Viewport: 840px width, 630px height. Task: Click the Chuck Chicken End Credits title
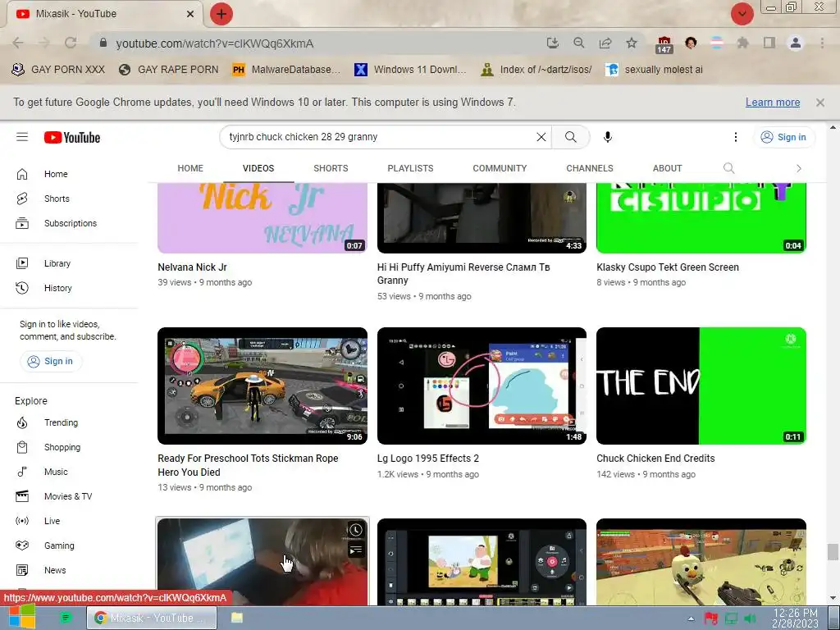point(655,459)
